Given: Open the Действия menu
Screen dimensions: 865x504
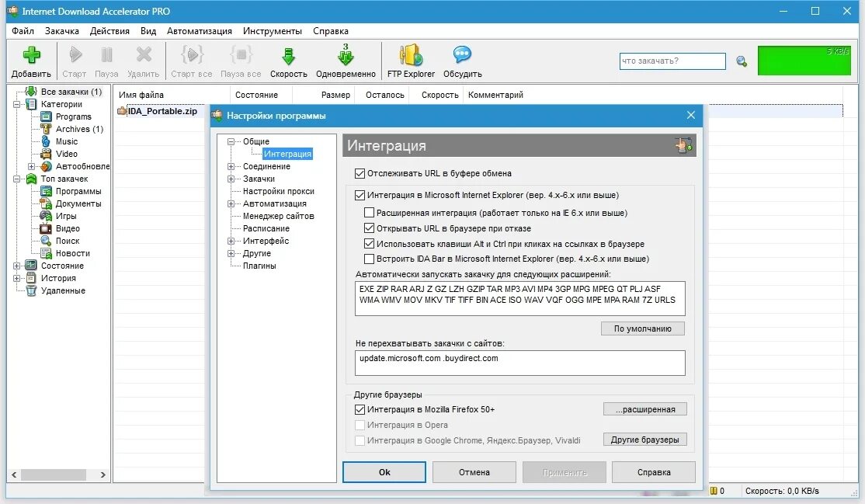Looking at the screenshot, I should (x=109, y=31).
